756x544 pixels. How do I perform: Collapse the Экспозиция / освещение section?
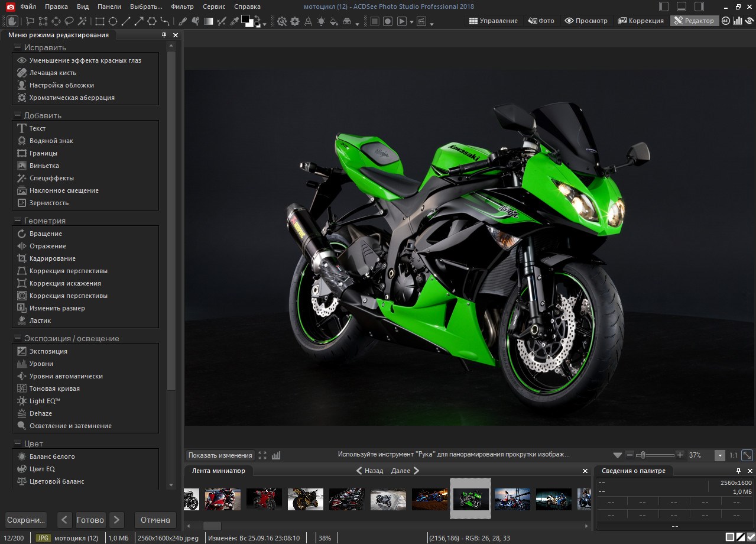pyautogui.click(x=17, y=338)
